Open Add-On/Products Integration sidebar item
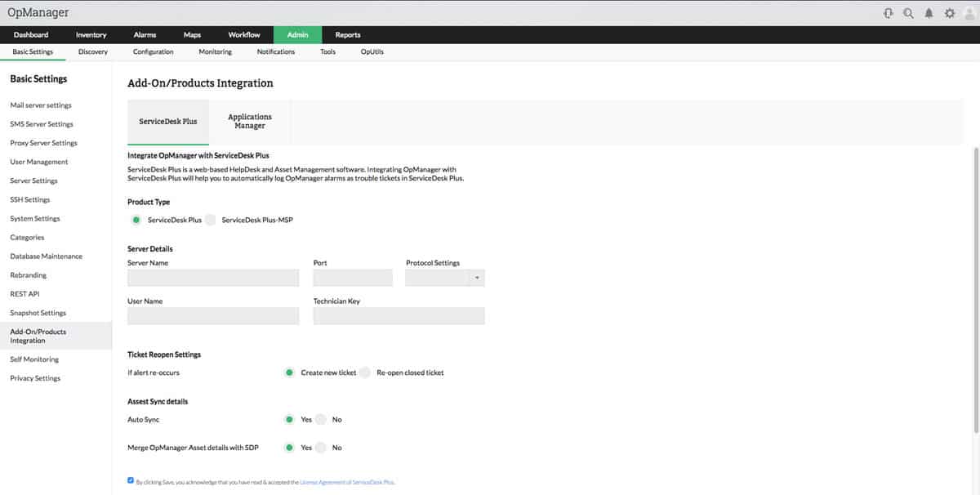Screen dimensions: 980x495 [56, 336]
